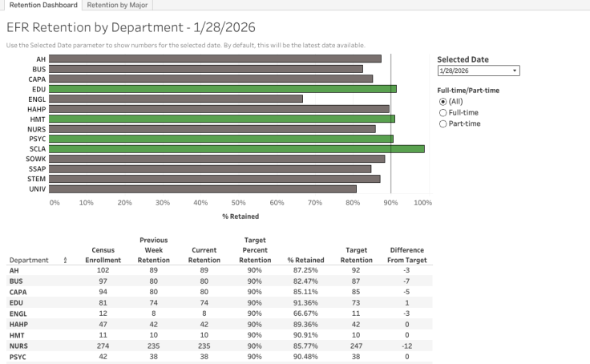The image size is (590, 364).
Task: Open the Retention Dashboard tab
Action: pos(43,5)
